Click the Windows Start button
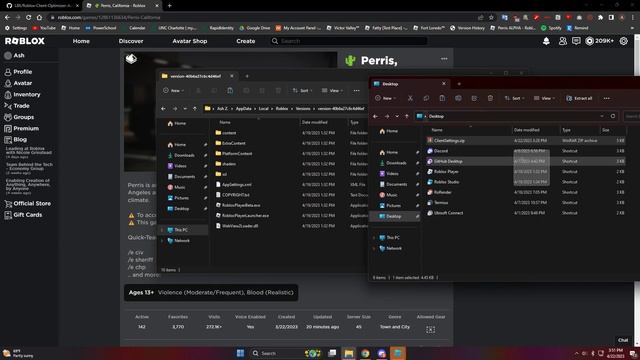The height and width of the screenshot is (360, 640). [x=240, y=353]
